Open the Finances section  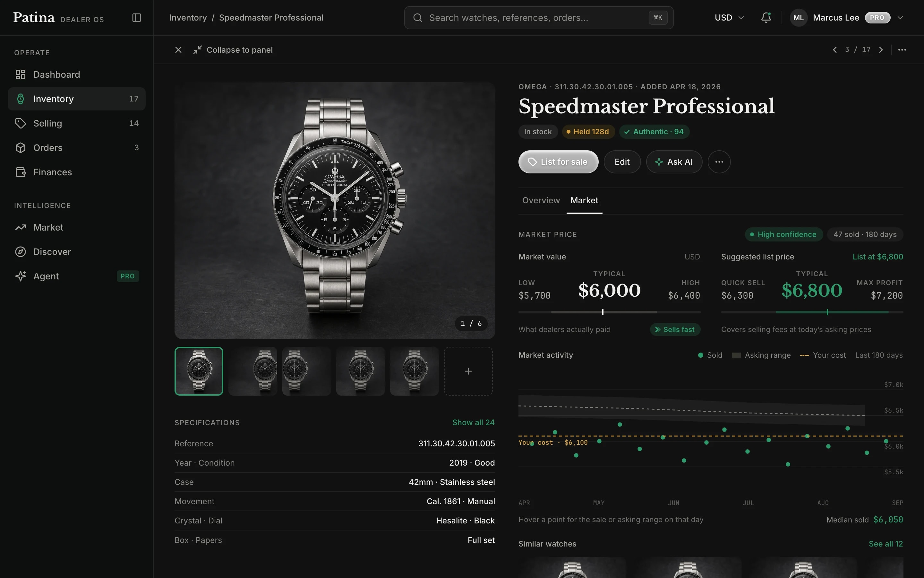click(76, 172)
